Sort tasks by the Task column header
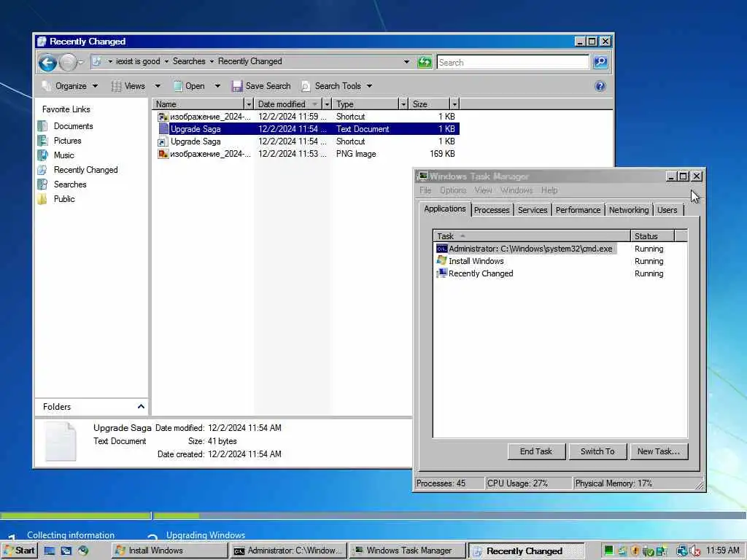Image resolution: width=747 pixels, height=560 pixels. point(532,236)
